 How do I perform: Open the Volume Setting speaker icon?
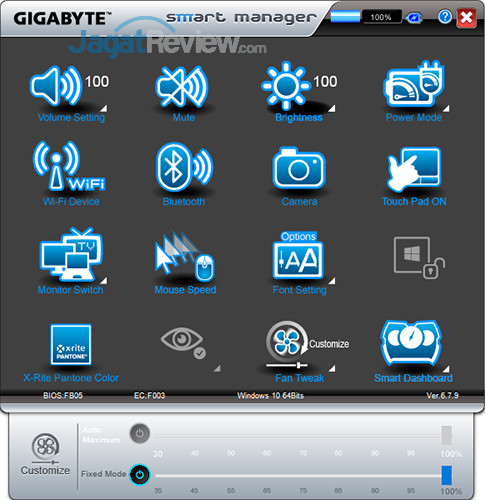55,86
